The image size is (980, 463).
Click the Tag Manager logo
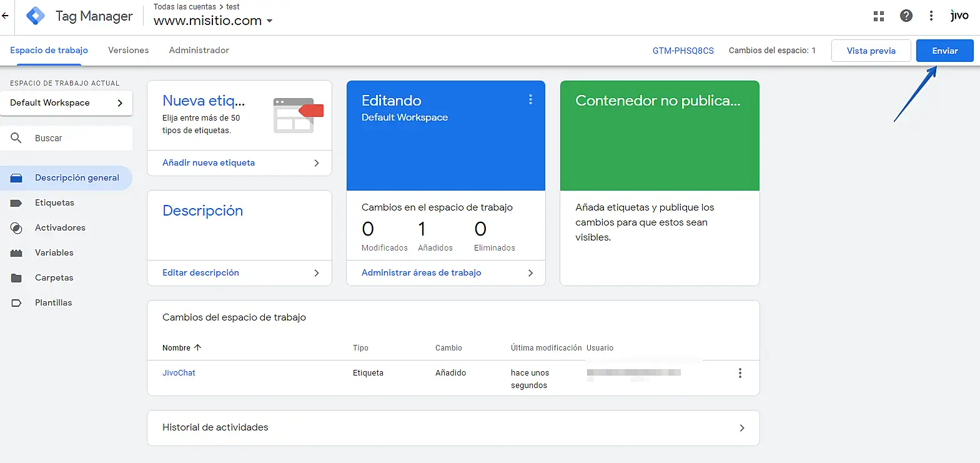click(36, 16)
